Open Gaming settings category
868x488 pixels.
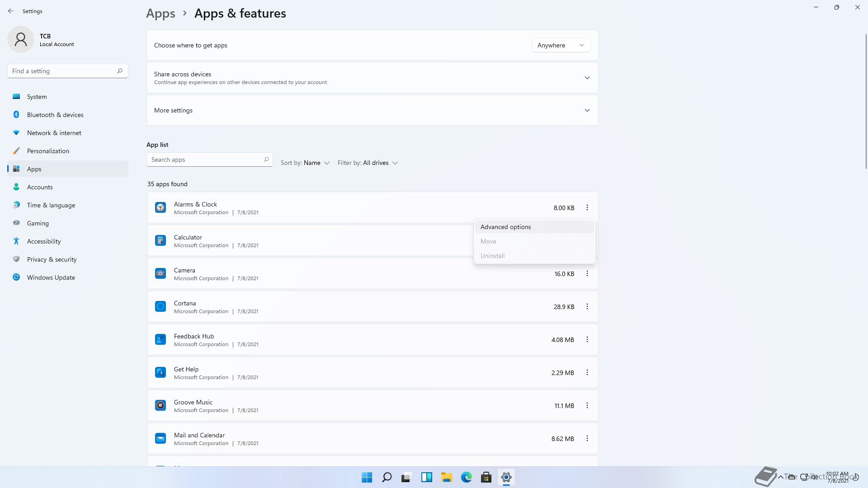(x=68, y=223)
